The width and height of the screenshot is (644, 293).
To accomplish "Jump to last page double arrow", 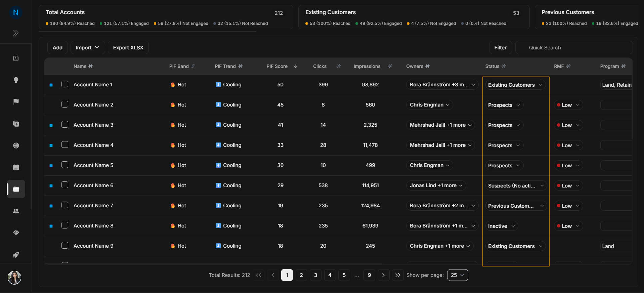I will tap(398, 275).
